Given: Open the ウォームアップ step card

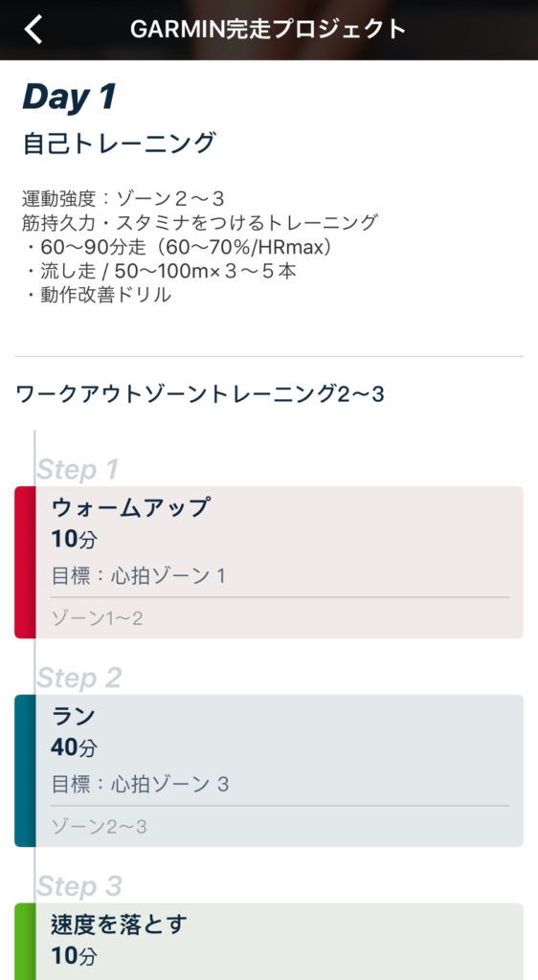Looking at the screenshot, I should (269, 562).
